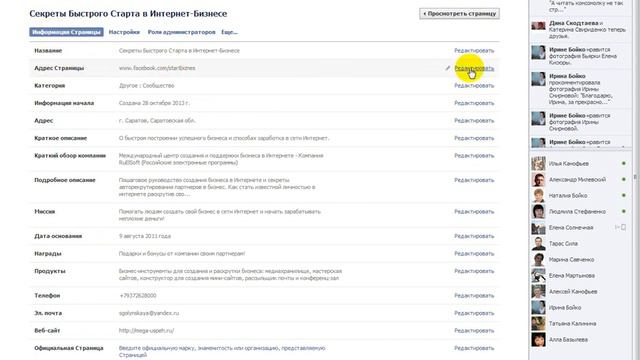The height and width of the screenshot is (360, 640).
Task: Click the category value 'Другое : Сообщество'
Action: click(147, 86)
